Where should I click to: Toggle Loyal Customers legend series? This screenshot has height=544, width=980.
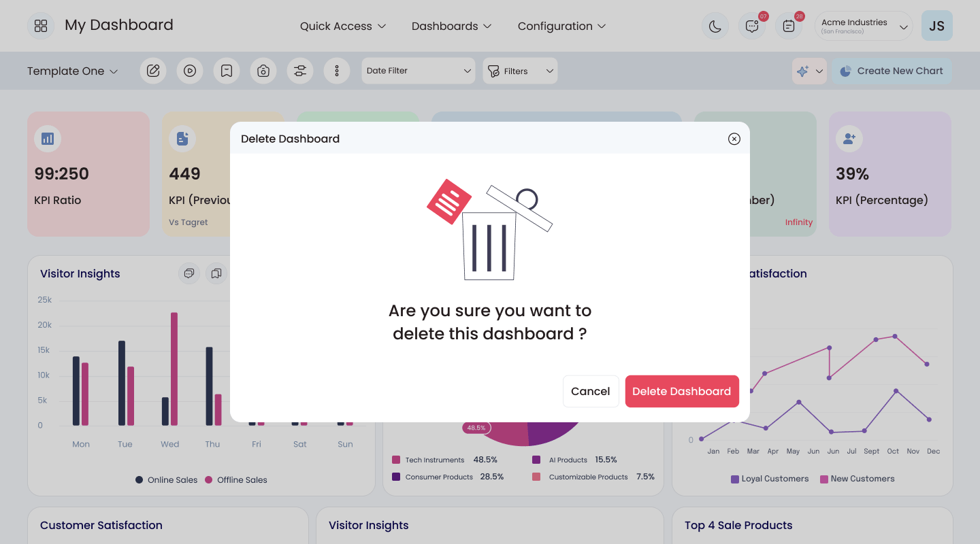(x=770, y=479)
